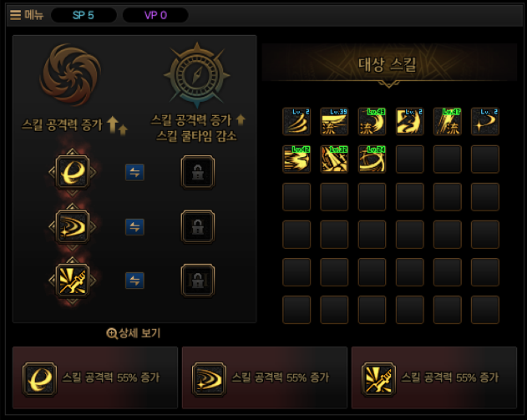Click the second arc slash skill slot
Image resolution: width=527 pixels, height=420 pixels.
click(73, 227)
